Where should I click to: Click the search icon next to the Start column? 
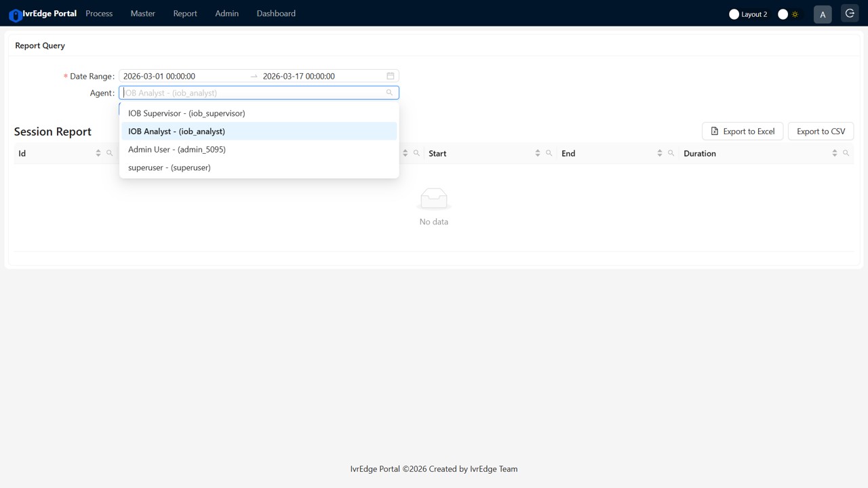click(549, 153)
